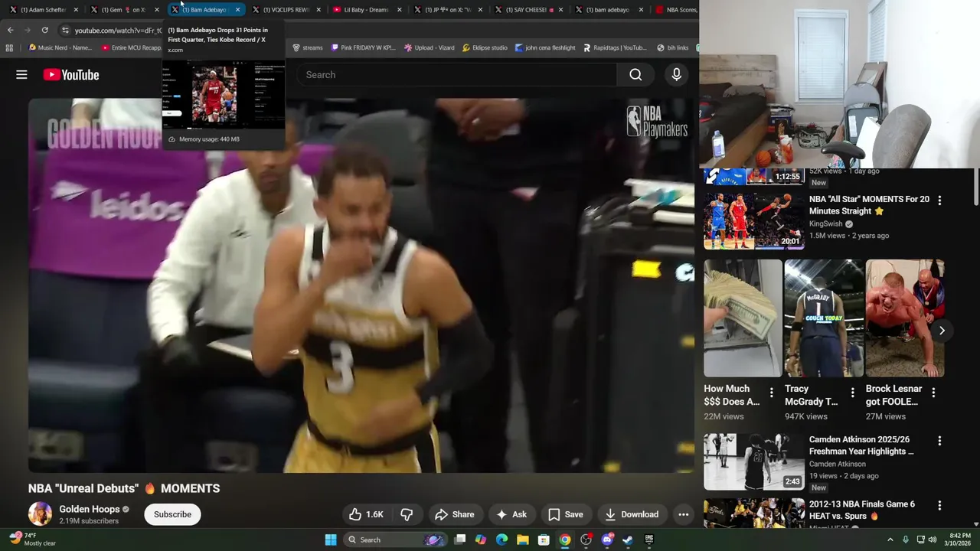Open options for Brock Lesnar short
This screenshot has width=980, height=551.
933,393
